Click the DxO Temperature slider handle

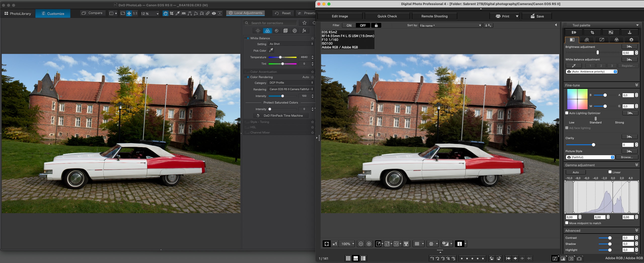point(280,57)
